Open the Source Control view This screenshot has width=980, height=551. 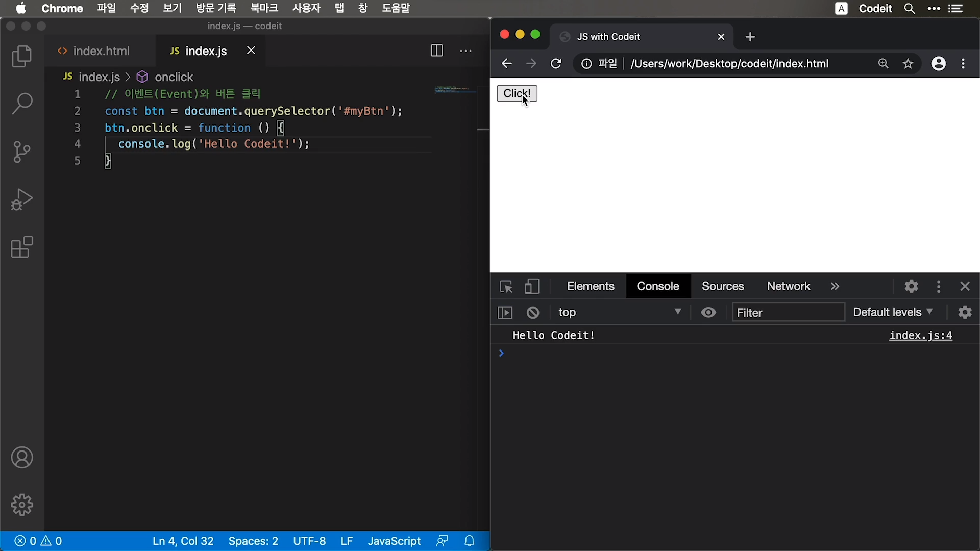[x=21, y=152]
